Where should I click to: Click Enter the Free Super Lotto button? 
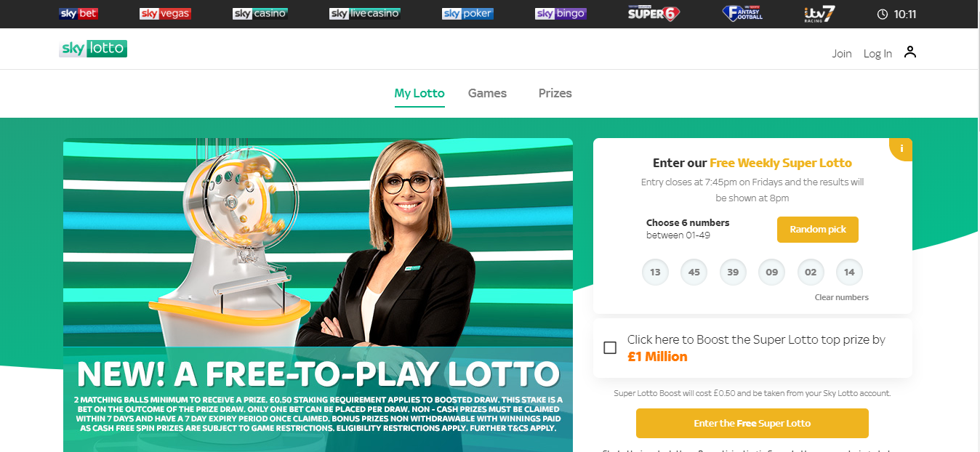point(752,423)
